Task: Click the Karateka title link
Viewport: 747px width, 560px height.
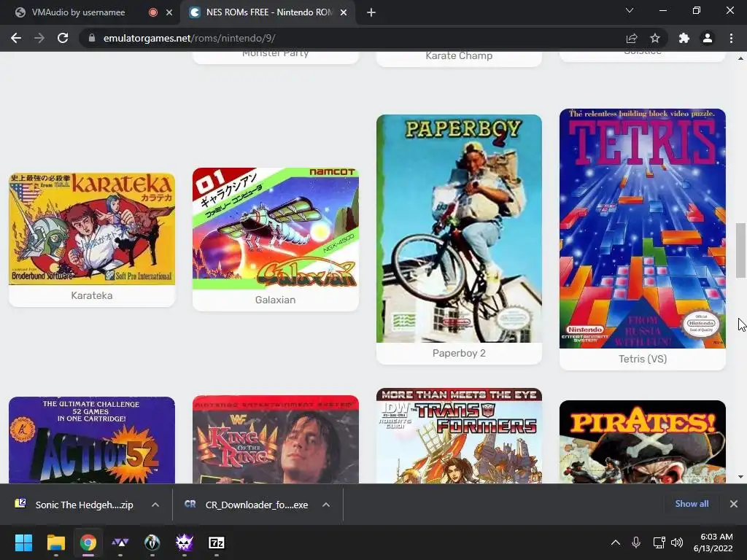Action: pos(92,295)
